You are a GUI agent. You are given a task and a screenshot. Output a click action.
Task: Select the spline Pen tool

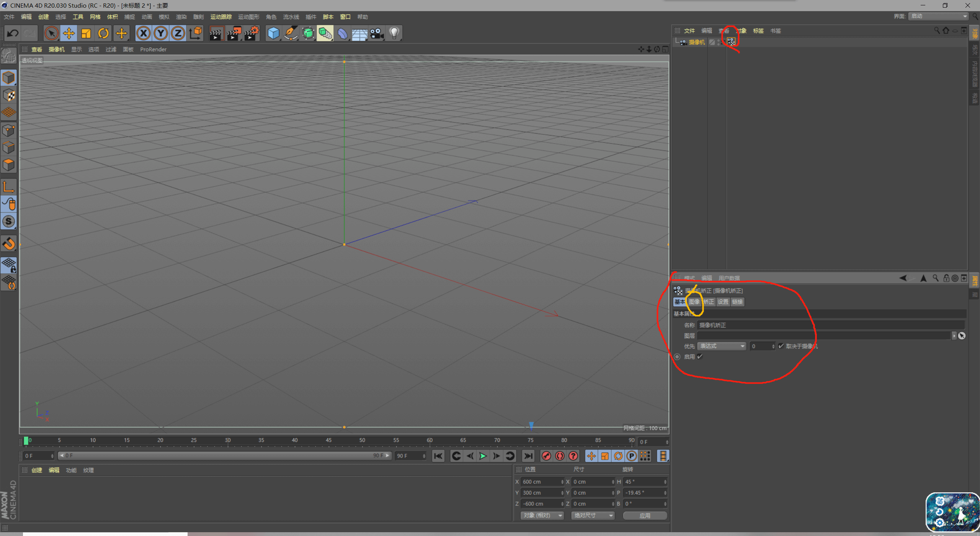(x=291, y=33)
